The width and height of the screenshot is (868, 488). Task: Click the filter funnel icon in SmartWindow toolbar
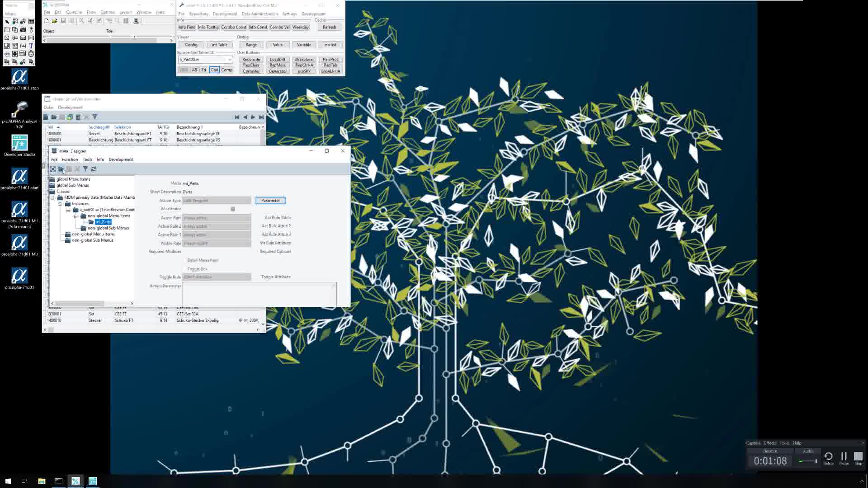click(94, 117)
